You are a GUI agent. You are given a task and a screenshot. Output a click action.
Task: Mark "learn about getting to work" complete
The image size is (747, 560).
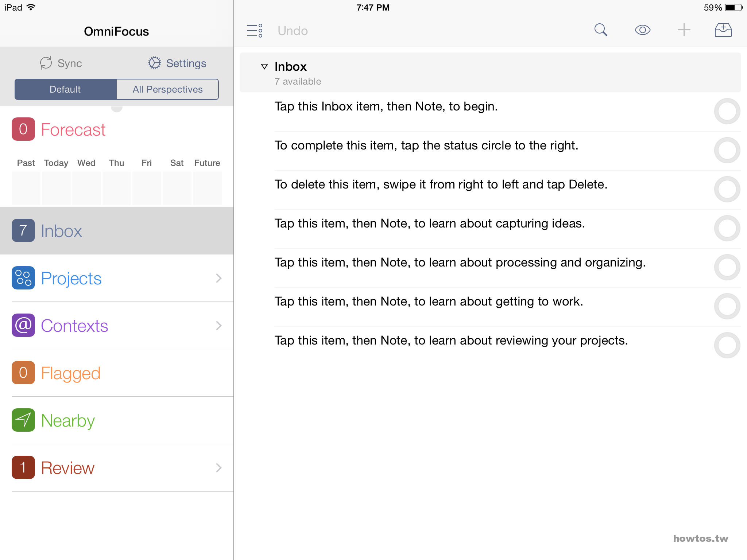click(727, 306)
